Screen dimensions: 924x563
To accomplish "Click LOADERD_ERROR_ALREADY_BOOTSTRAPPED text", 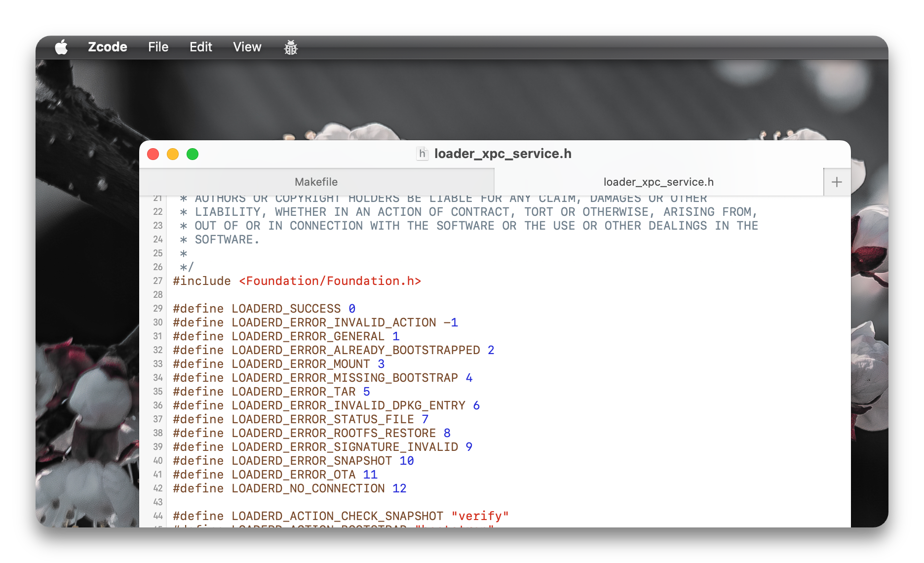I will [x=356, y=350].
